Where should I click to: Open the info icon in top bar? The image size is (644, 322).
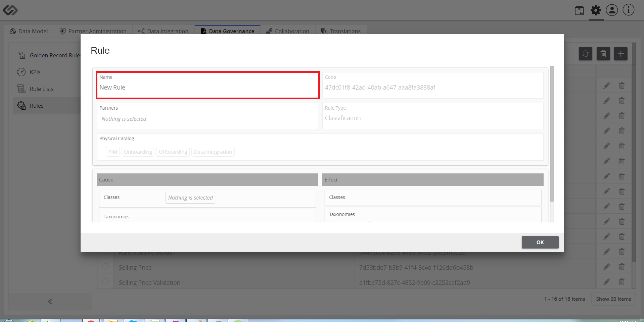pyautogui.click(x=629, y=10)
